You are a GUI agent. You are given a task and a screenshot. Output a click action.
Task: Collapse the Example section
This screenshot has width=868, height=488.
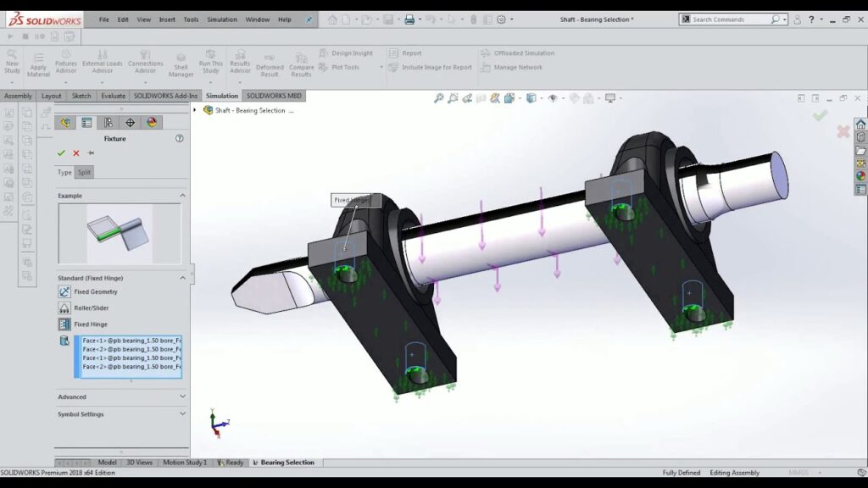[183, 196]
